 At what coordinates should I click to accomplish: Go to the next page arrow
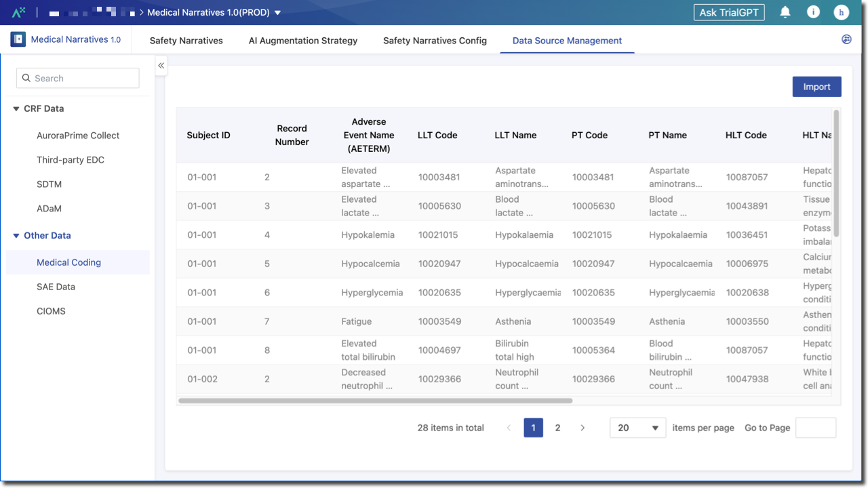point(583,428)
